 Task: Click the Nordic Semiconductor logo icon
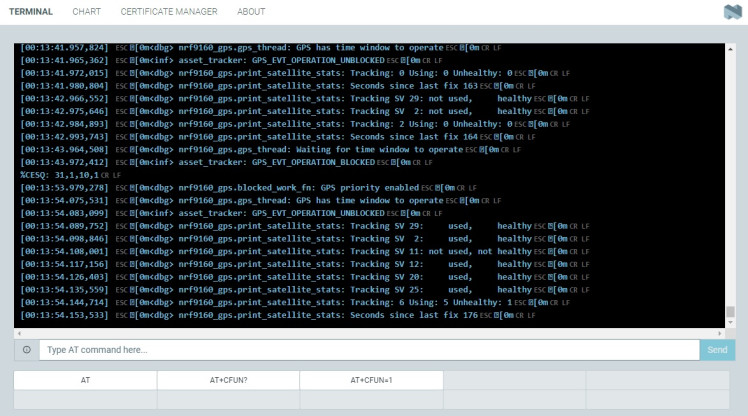[x=731, y=12]
